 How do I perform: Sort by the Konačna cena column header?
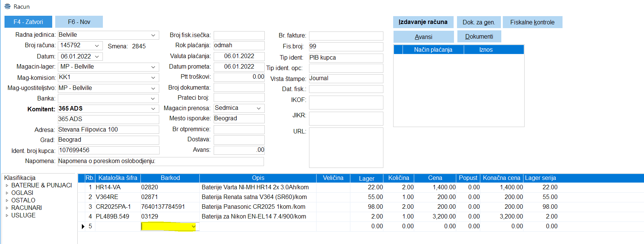(x=501, y=178)
